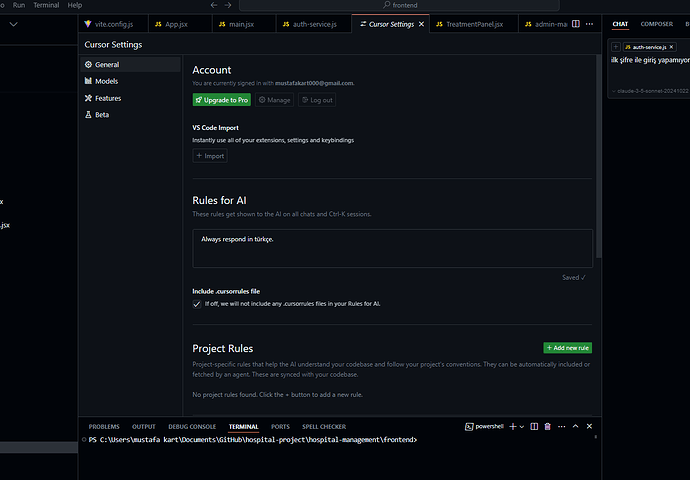
Task: Switch to the vite.config.js tab
Action: pos(114,24)
